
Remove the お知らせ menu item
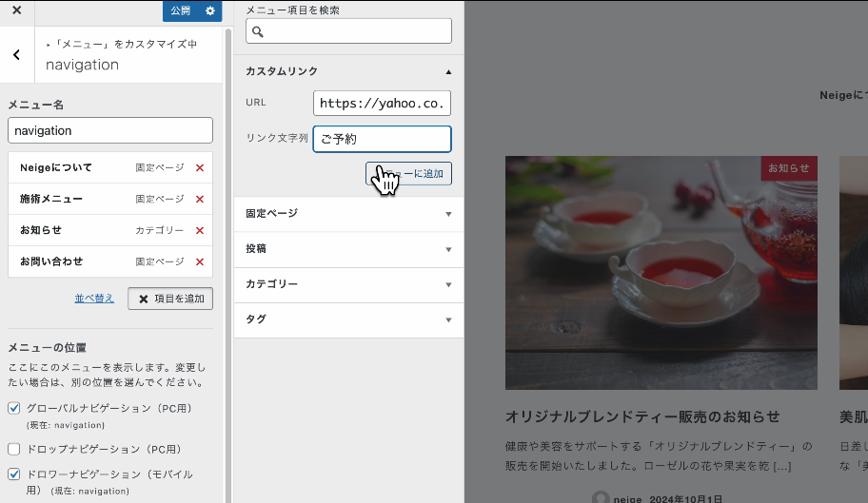(x=200, y=230)
